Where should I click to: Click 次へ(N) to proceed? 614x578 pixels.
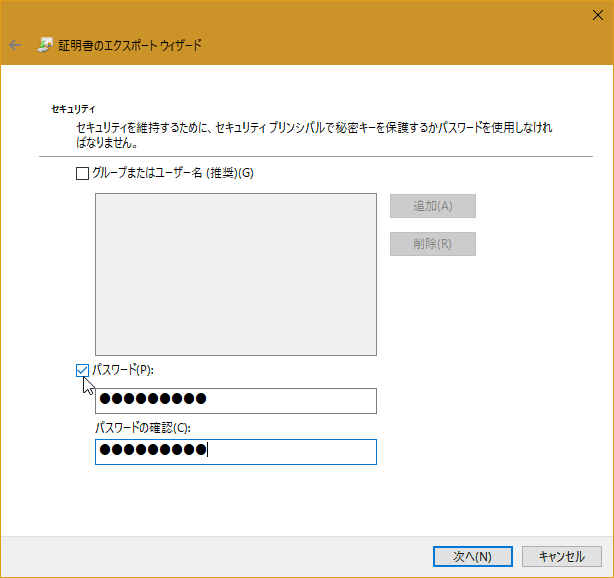pyautogui.click(x=473, y=556)
